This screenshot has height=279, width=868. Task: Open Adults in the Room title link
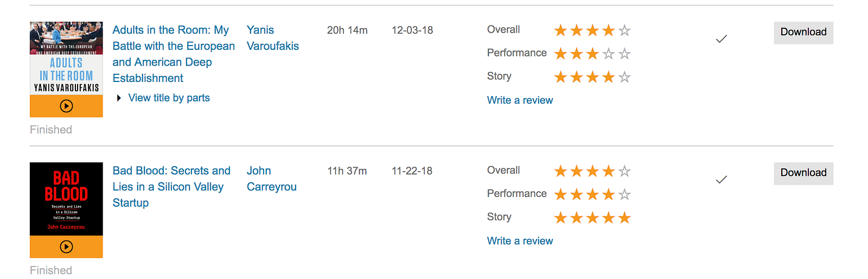(x=174, y=54)
